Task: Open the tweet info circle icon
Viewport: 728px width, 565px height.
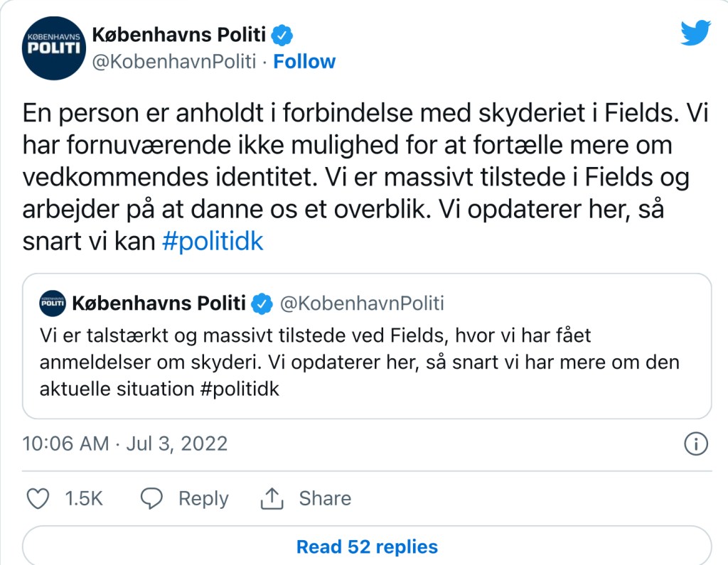Action: pos(695,444)
